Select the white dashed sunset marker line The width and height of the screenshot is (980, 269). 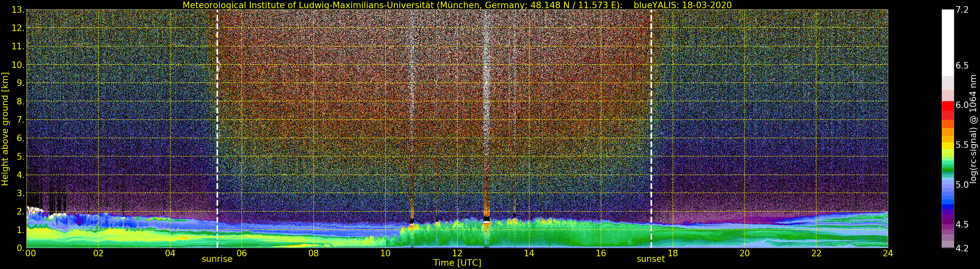[651, 129]
